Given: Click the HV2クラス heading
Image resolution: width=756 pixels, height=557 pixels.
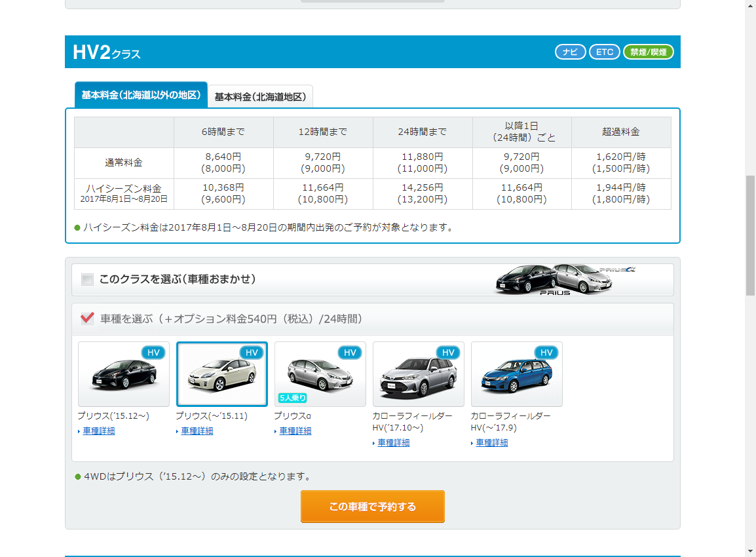Looking at the screenshot, I should 107,52.
